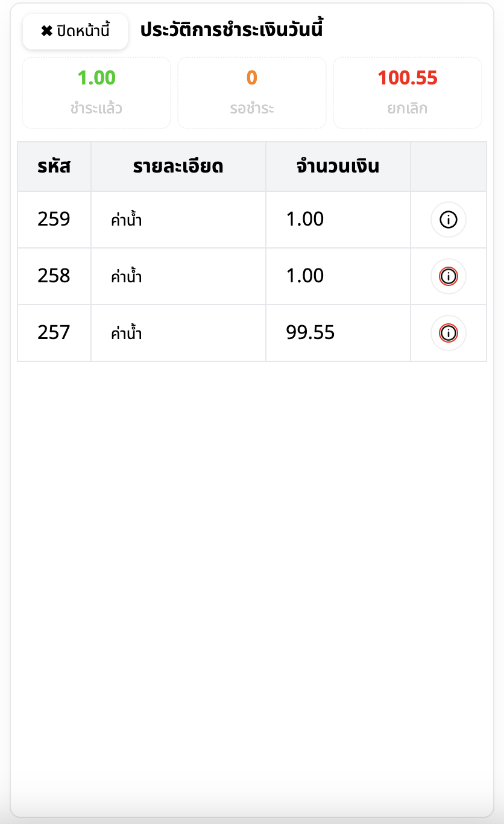Viewport: 504px width, 824px height.
Task: Click the ประวัติการชำระเงินวันนี้ heading
Action: coord(232,30)
